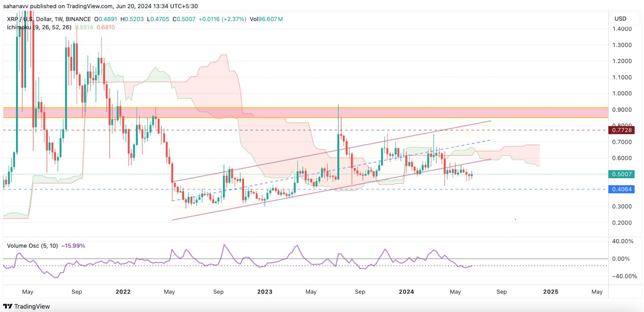This screenshot has height=312, width=644.
Task: Select the Ichimoku (9, 26, 52, 26) indicator legend
Action: click(x=39, y=27)
